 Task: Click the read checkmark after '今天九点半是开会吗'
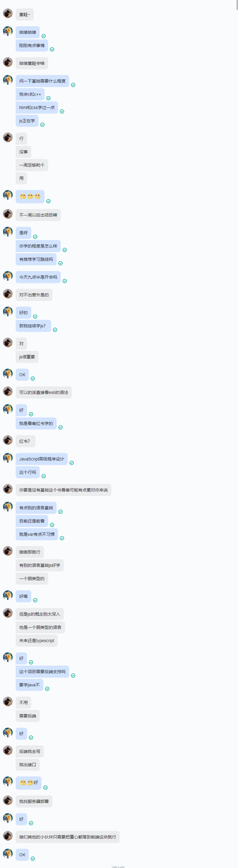65,281
